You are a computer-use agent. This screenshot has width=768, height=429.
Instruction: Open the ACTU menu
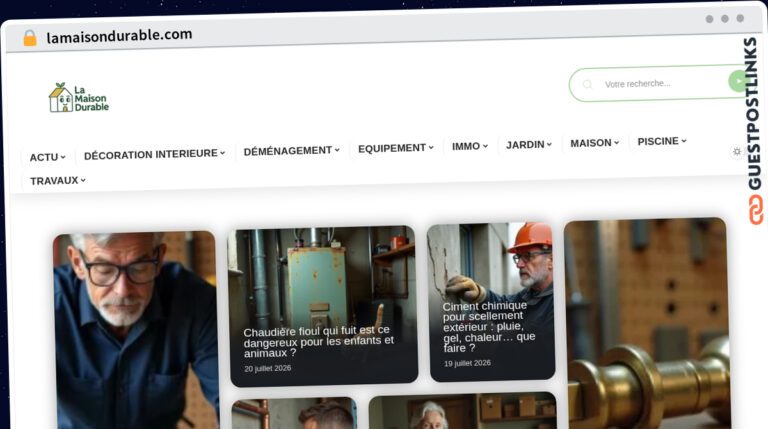point(48,157)
